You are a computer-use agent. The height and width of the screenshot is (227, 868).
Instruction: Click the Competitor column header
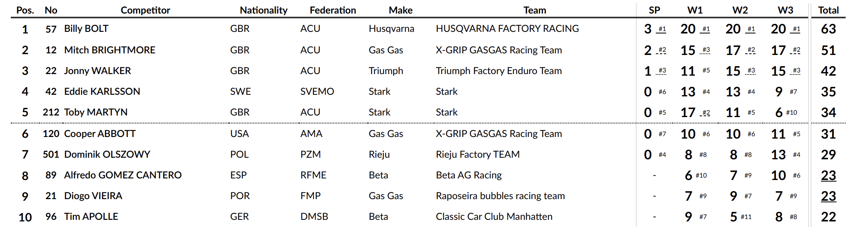pyautogui.click(x=145, y=10)
